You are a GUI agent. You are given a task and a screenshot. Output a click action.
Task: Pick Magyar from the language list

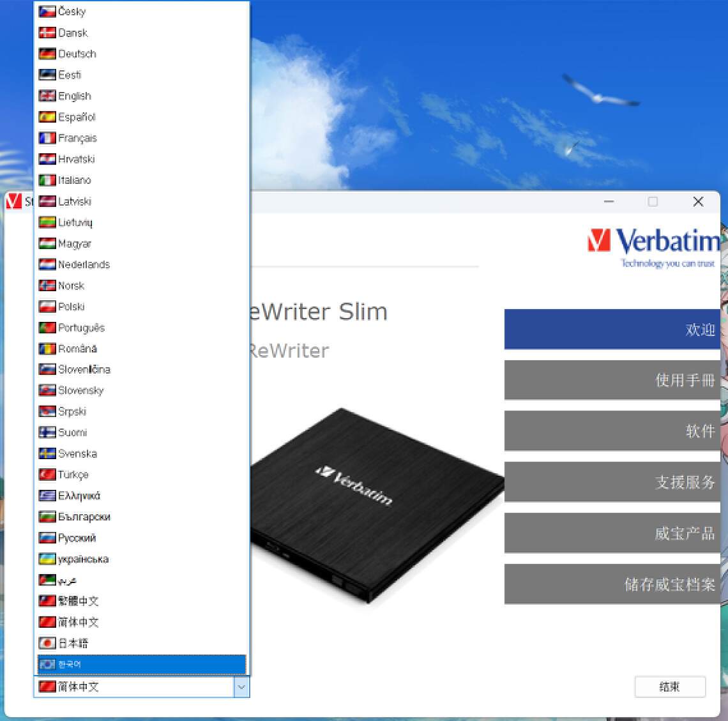[x=142, y=243]
